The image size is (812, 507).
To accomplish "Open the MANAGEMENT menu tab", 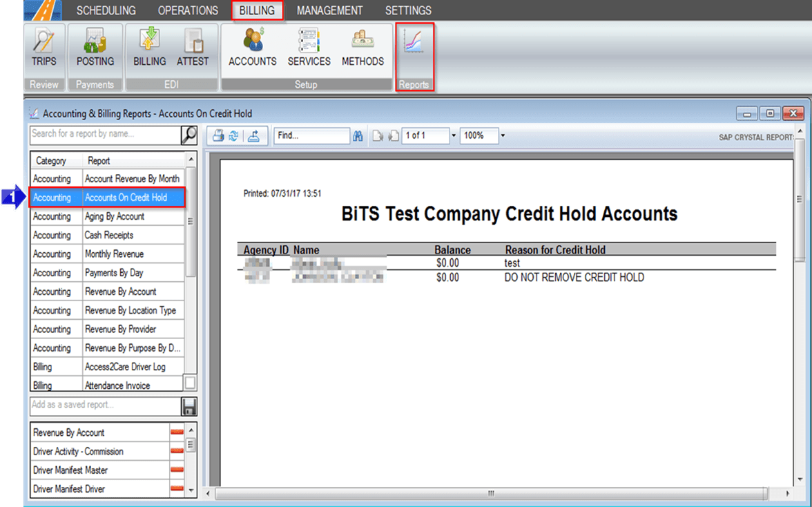I will coord(330,10).
